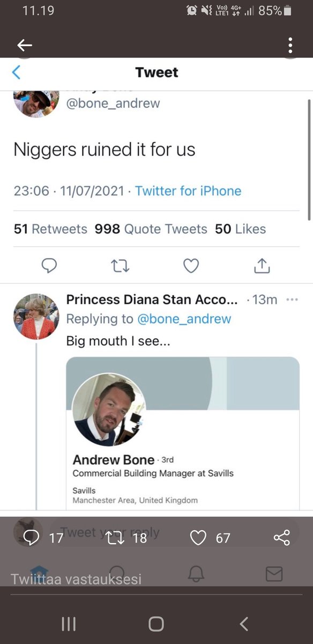
Task: Tap the overlay share icon at right
Action: 282,537
